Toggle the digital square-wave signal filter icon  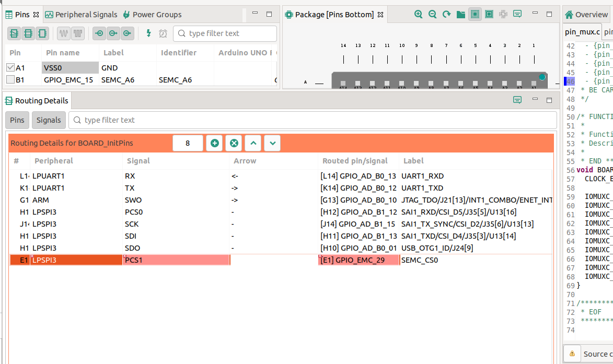[x=78, y=33]
